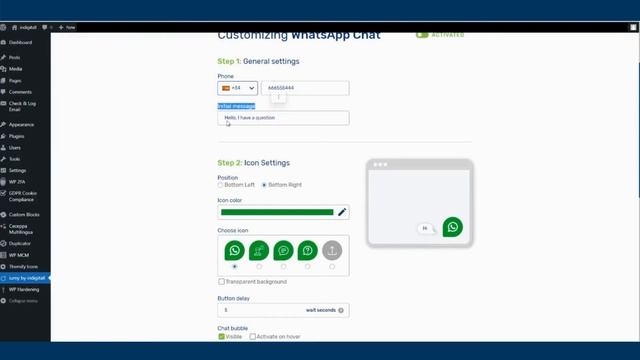Open the +34 country code dropdown

pos(238,88)
